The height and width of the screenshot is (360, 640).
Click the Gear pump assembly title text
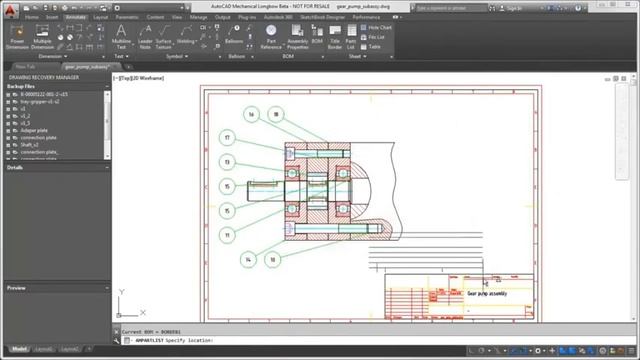487,293
